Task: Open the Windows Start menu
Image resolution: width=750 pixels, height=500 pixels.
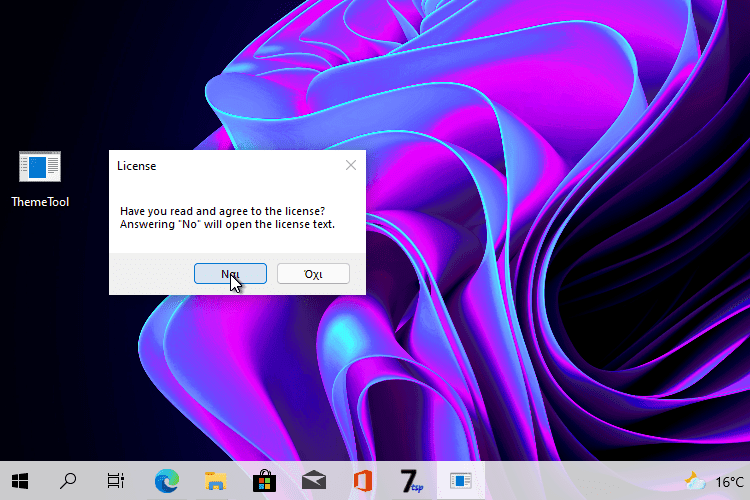Action: (x=20, y=481)
